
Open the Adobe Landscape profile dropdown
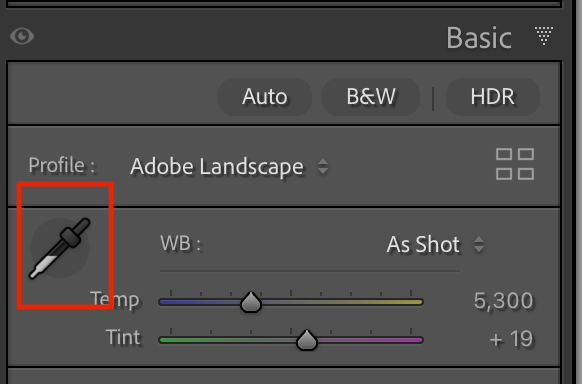tap(229, 166)
